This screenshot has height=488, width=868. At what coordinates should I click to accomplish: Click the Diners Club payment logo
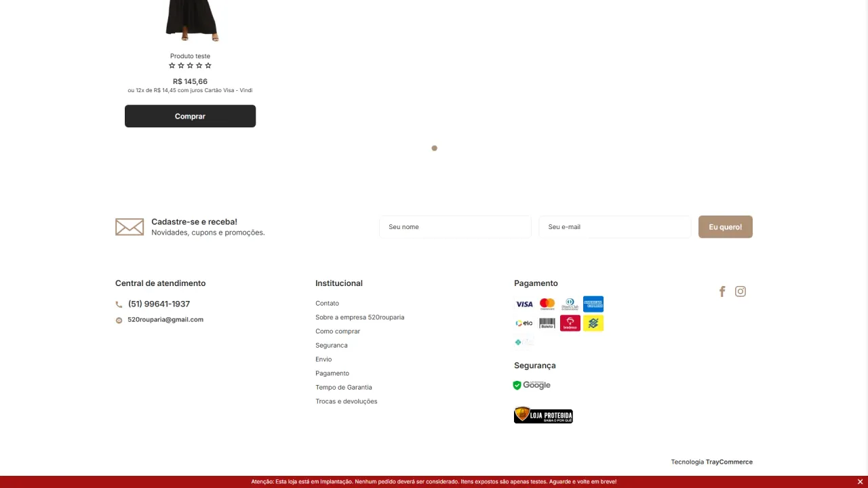[570, 304]
